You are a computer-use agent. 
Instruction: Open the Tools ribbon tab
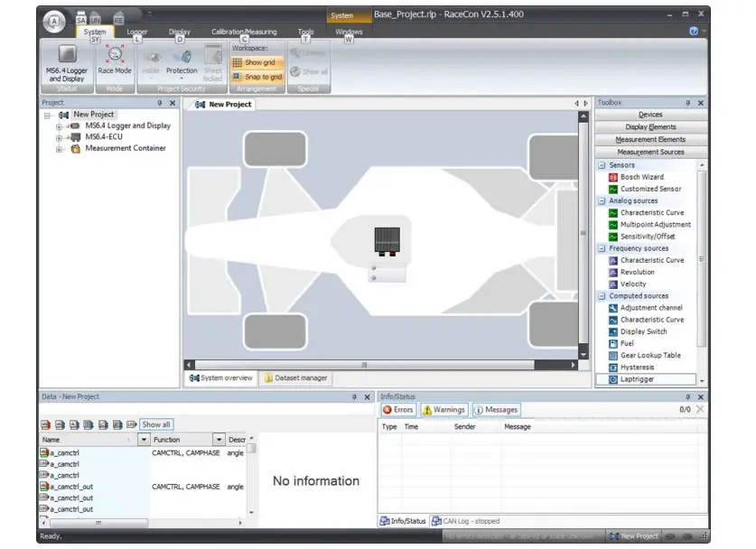pyautogui.click(x=305, y=32)
